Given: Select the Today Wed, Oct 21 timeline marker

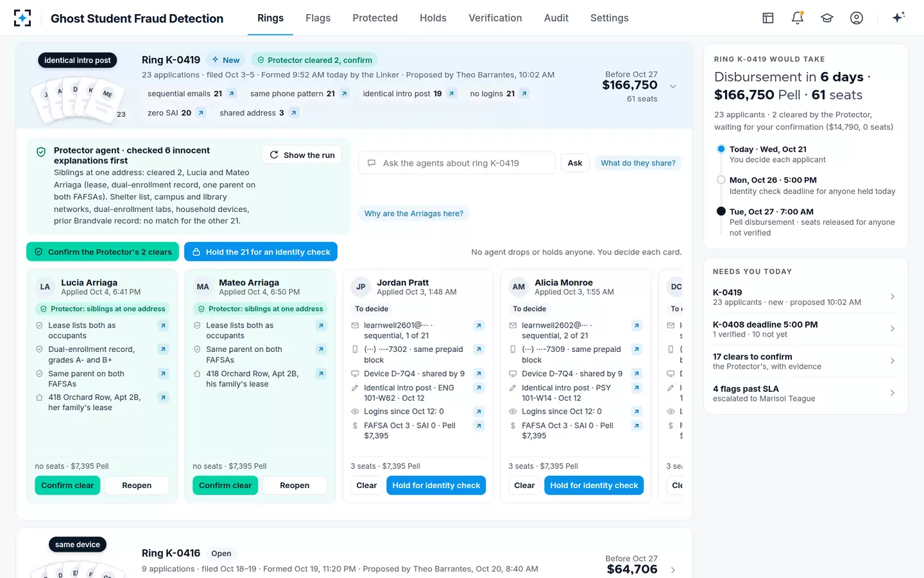Looking at the screenshot, I should [x=721, y=149].
